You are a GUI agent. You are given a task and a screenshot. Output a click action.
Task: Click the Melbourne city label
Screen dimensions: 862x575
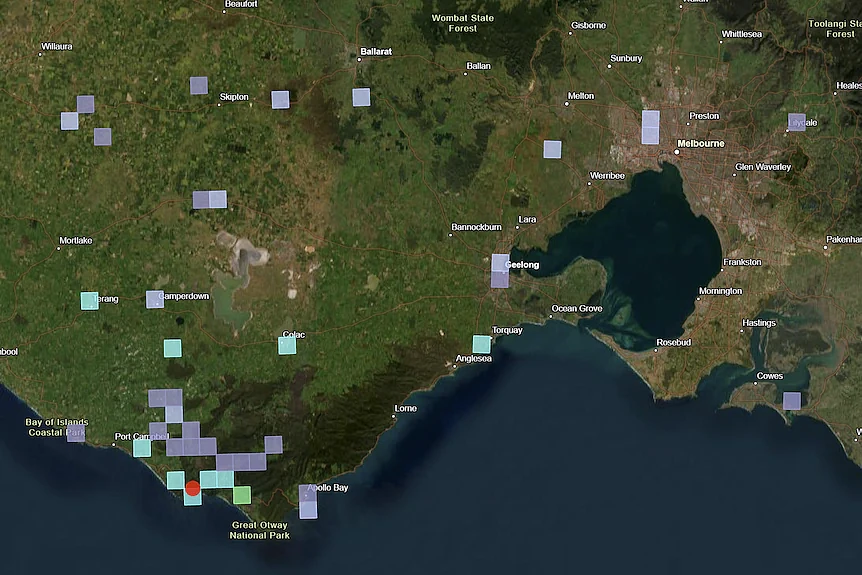(701, 143)
